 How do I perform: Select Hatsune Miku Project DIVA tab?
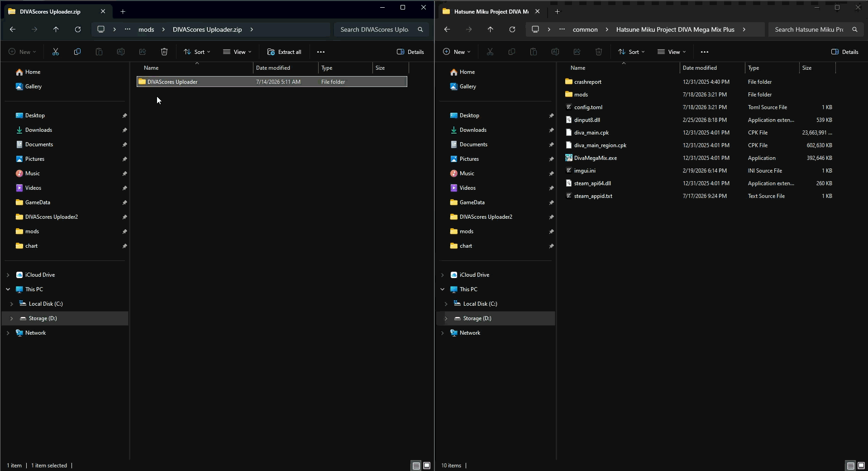coord(492,12)
